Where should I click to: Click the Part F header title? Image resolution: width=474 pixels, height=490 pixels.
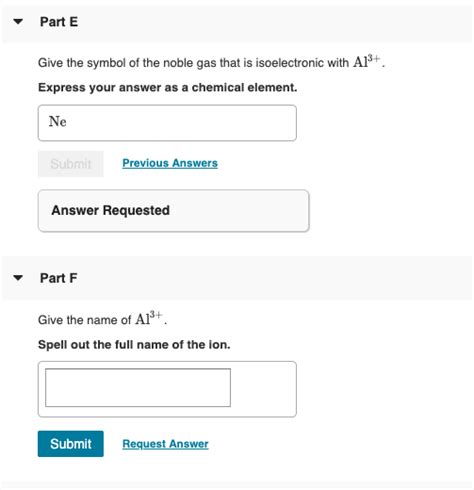pyautogui.click(x=59, y=278)
